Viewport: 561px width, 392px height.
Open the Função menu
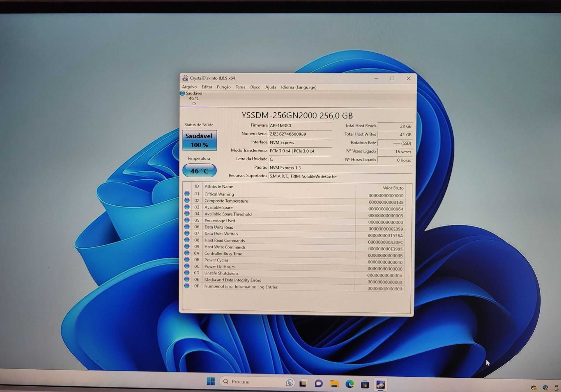pyautogui.click(x=224, y=87)
